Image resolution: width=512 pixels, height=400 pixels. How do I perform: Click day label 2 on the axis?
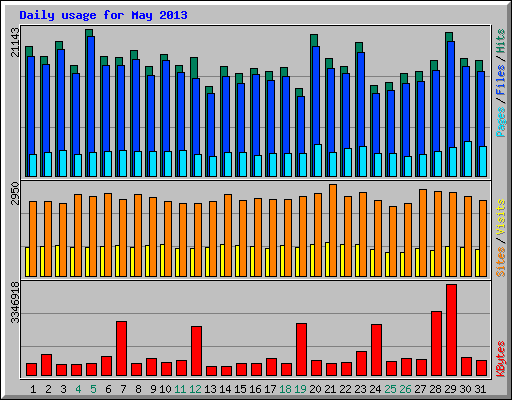[48, 389]
